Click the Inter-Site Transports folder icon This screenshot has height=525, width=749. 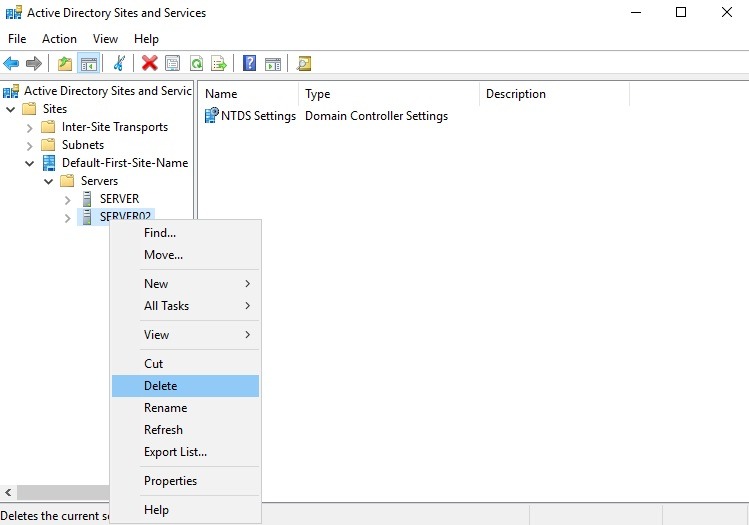(x=48, y=127)
